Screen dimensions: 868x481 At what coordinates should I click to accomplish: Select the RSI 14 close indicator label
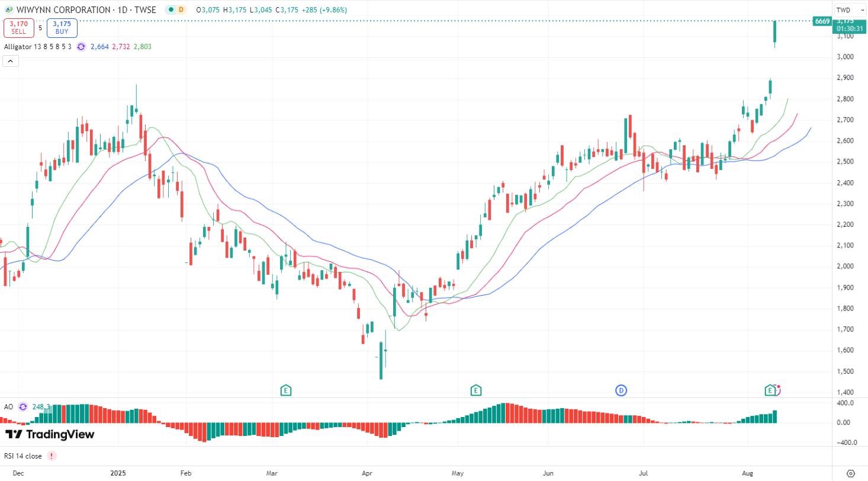[x=23, y=456]
